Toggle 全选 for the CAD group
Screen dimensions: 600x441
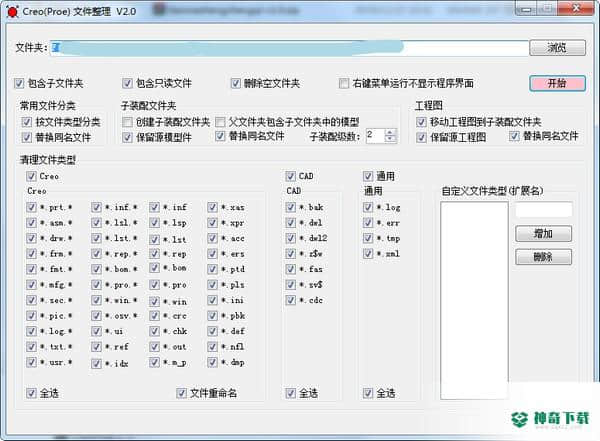pyautogui.click(x=290, y=393)
